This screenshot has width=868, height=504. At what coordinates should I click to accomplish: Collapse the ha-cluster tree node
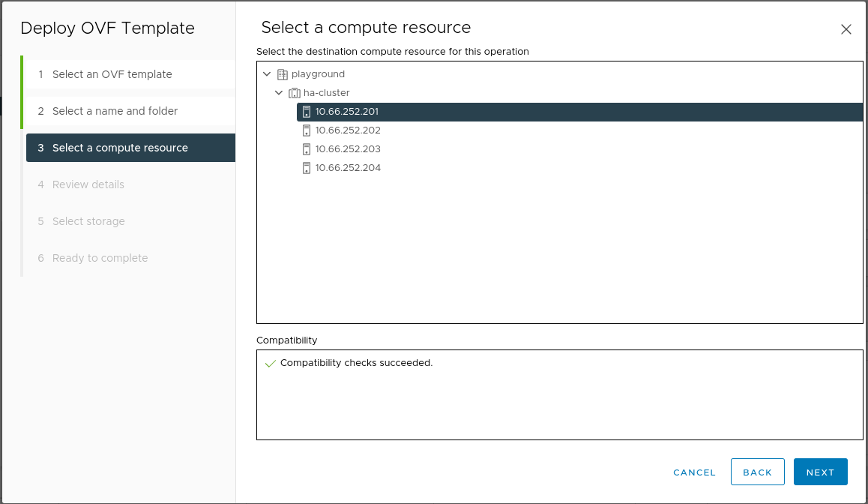pyautogui.click(x=280, y=93)
